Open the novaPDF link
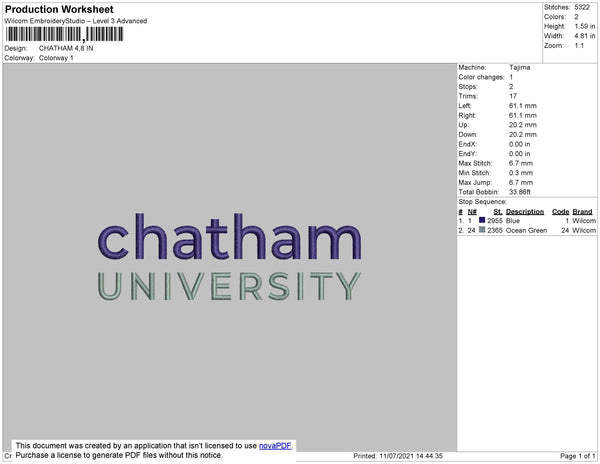This screenshot has width=600, height=464. click(275, 446)
